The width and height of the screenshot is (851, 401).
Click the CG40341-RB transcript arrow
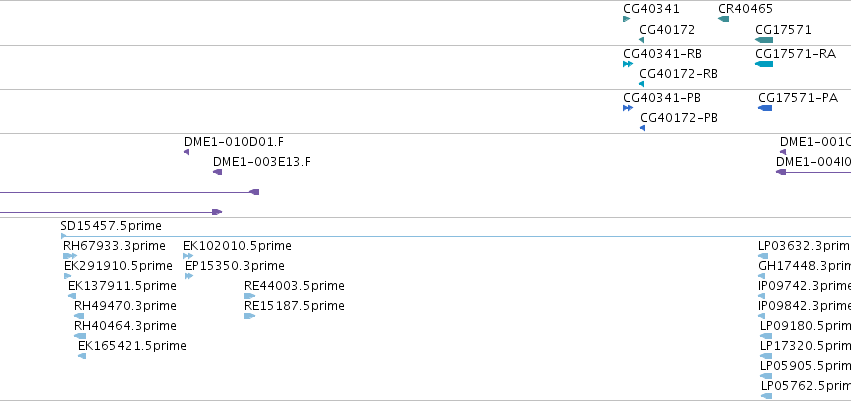(627, 64)
